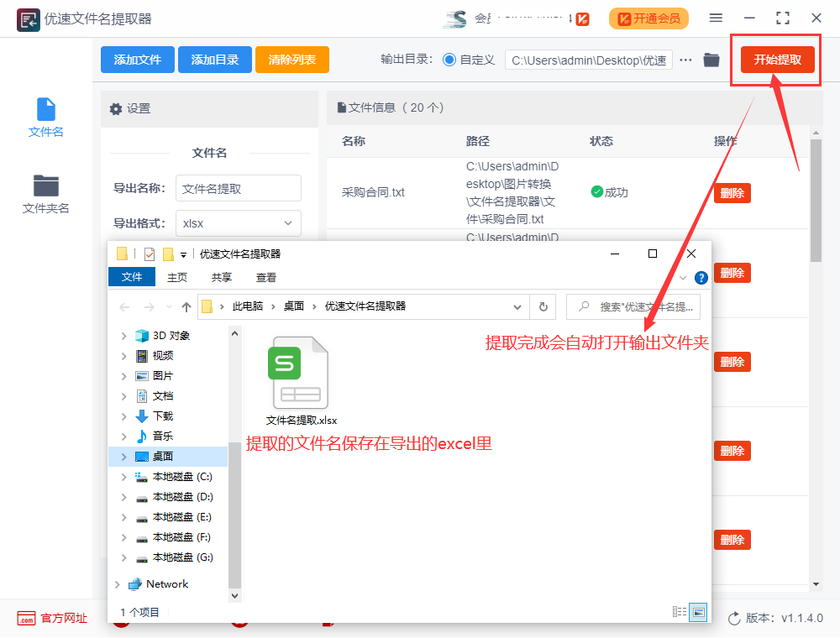Switch to the 文件夹名 sidebar mode
The width and height of the screenshot is (840, 638).
coord(45,194)
